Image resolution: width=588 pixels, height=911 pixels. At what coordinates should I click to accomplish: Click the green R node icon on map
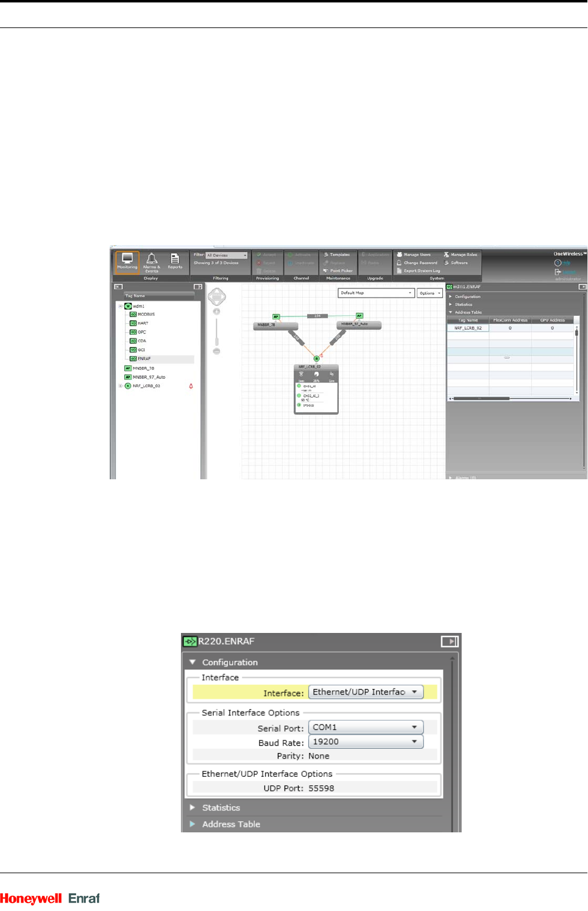pos(316,359)
